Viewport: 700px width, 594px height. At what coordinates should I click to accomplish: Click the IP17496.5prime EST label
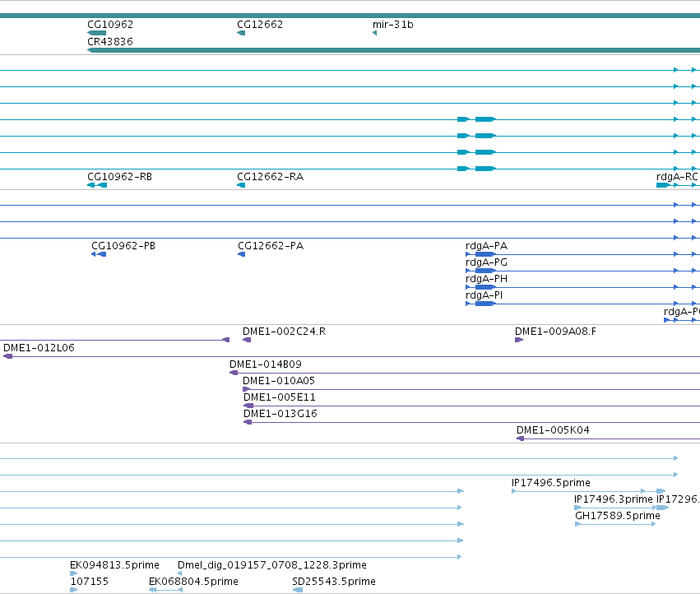tap(551, 483)
